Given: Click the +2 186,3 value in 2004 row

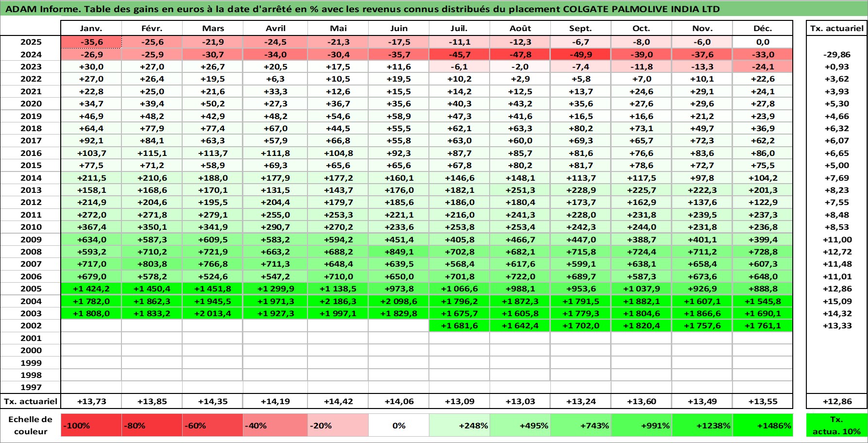Looking at the screenshot, I should [338, 301].
